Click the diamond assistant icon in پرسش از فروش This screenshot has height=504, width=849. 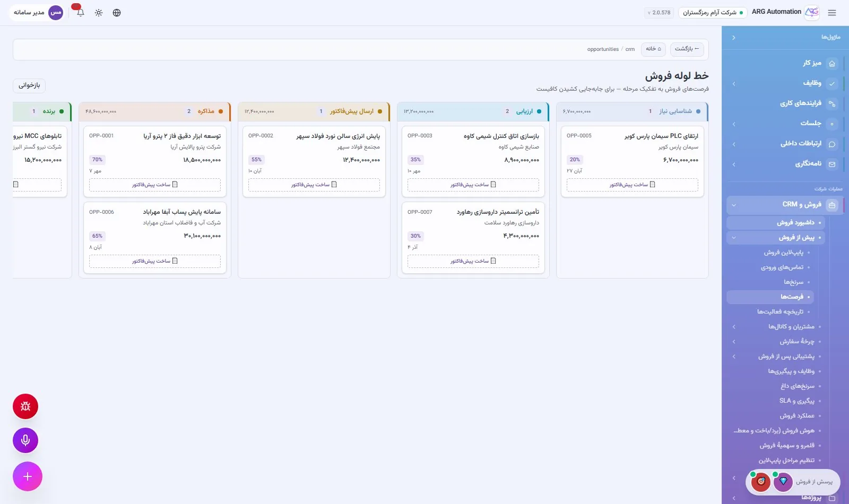point(783,482)
